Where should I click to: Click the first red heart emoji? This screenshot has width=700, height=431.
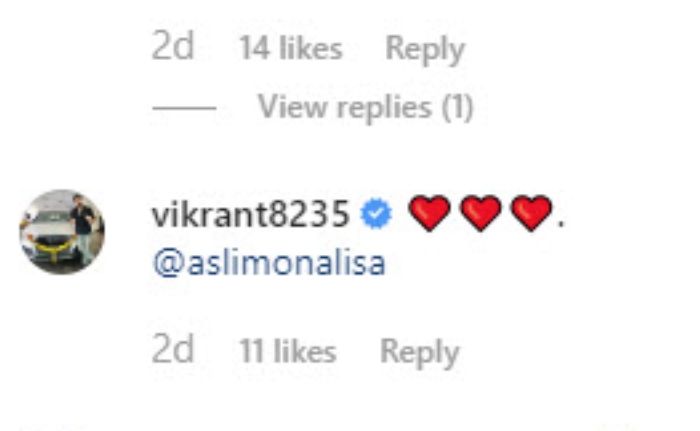(429, 213)
